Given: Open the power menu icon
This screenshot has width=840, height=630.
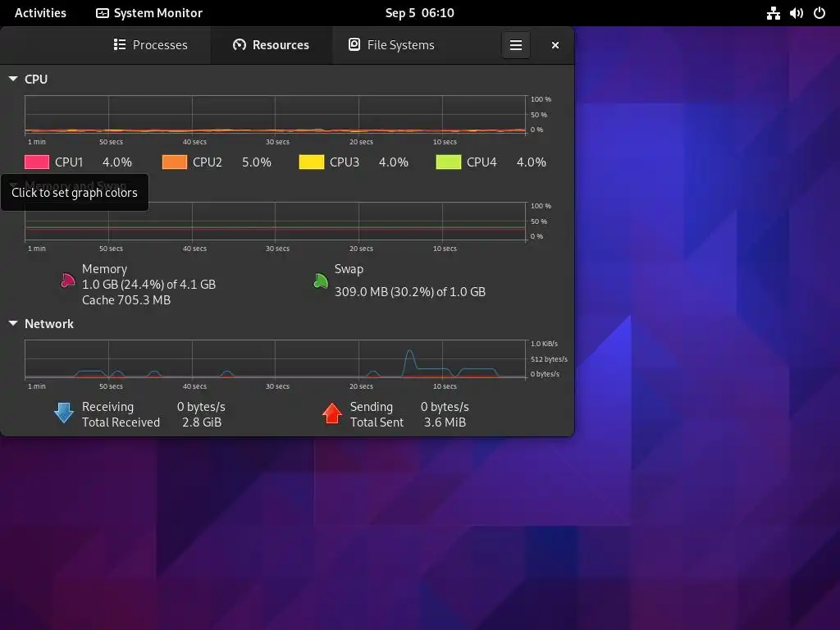Looking at the screenshot, I should (819, 13).
